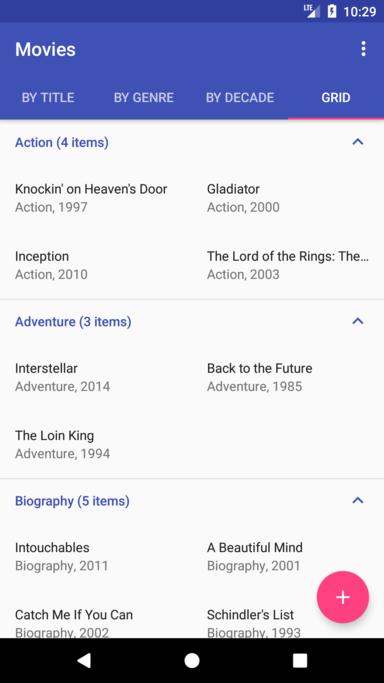This screenshot has width=384, height=683.
Task: Tap the pink add floating button
Action: tap(343, 597)
